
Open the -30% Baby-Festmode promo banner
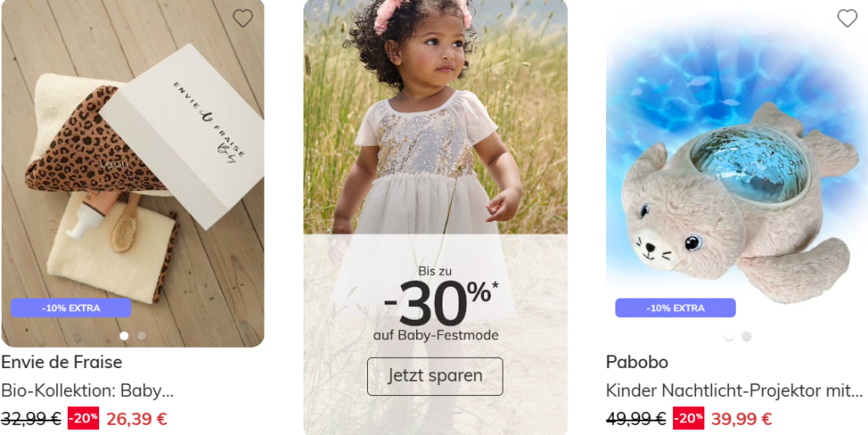coord(435,217)
